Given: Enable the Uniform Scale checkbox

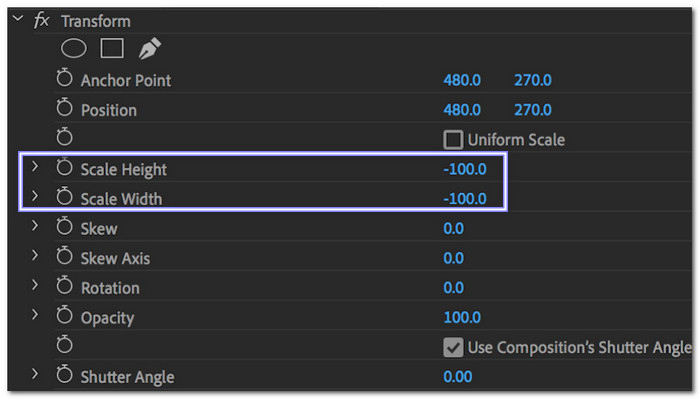Looking at the screenshot, I should [453, 140].
